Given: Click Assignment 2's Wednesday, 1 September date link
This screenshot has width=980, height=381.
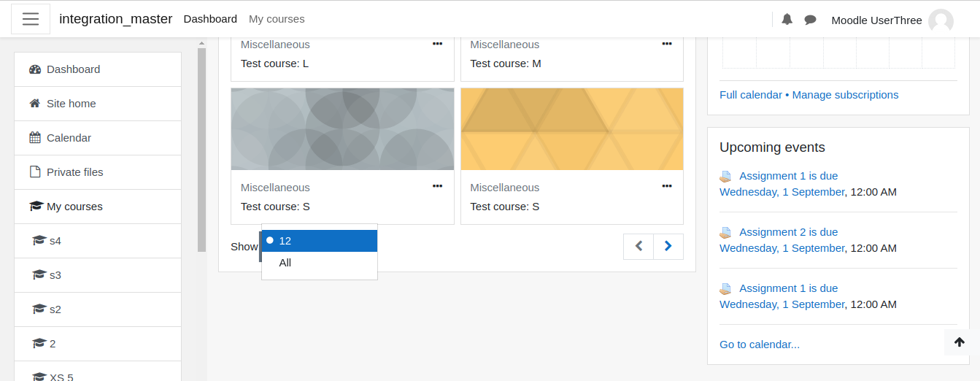Looking at the screenshot, I should click(782, 248).
